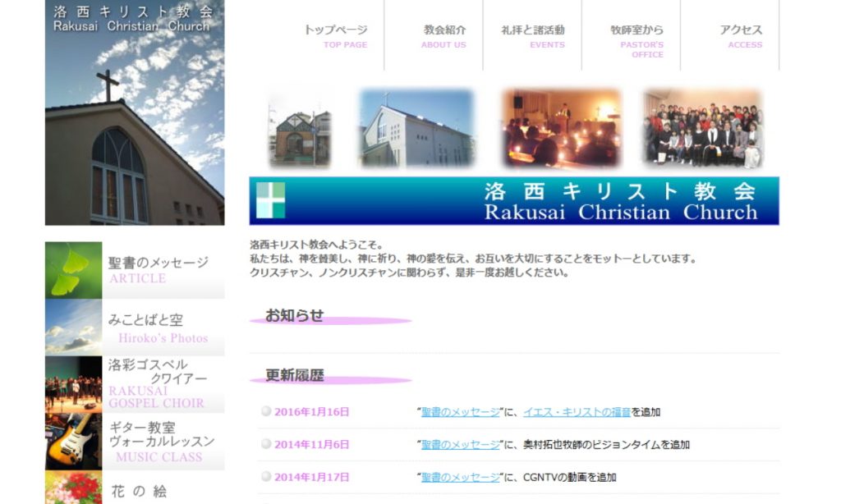This screenshot has width=841, height=504.
Task: Open the アクセス ACCESS page
Action: (x=741, y=36)
